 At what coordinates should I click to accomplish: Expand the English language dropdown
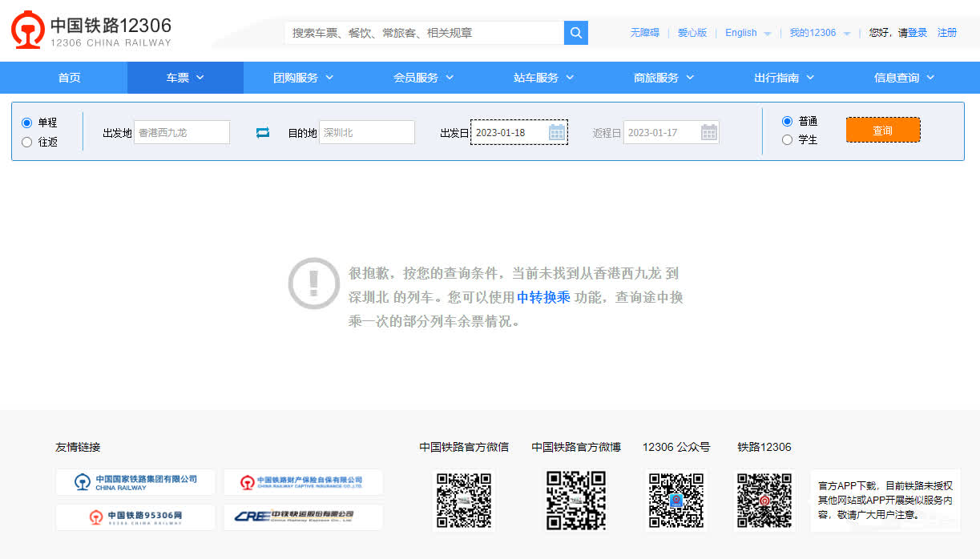(748, 33)
